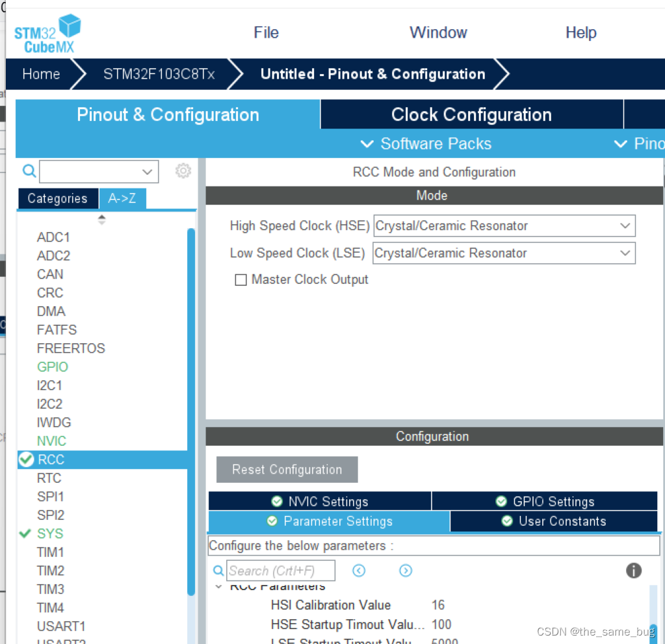Select TIM4 in the peripheral list
The image size is (665, 644).
pos(51,608)
